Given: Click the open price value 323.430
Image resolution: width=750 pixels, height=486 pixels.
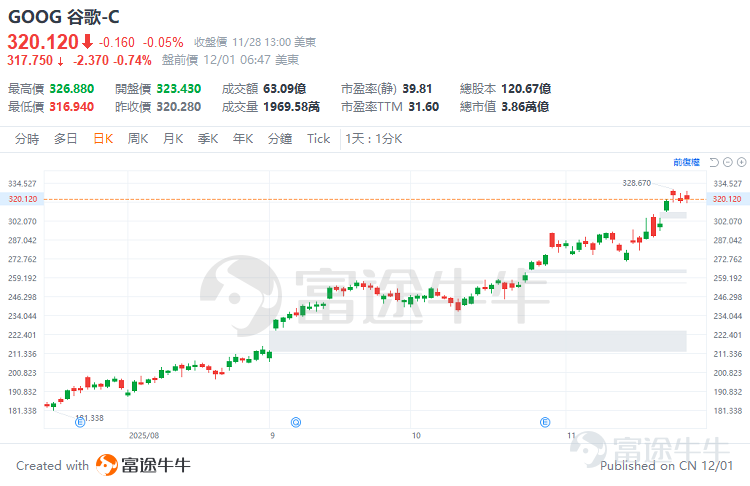Looking at the screenshot, I should pos(179,89).
